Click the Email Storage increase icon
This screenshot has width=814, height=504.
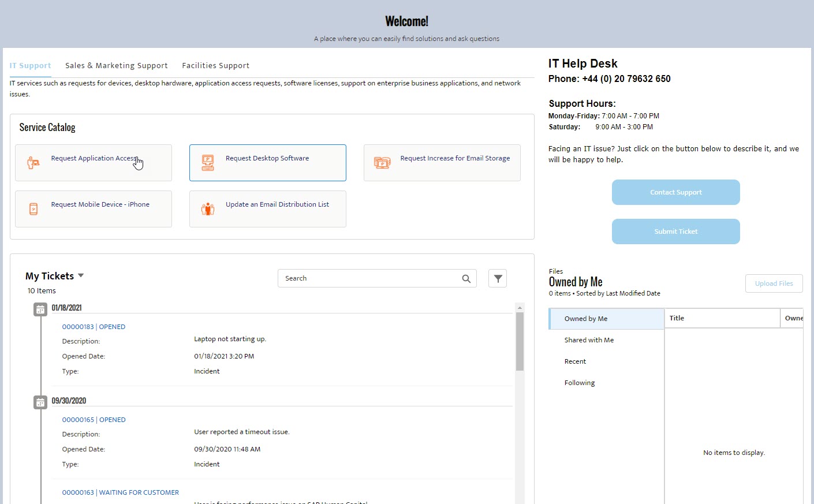point(382,163)
